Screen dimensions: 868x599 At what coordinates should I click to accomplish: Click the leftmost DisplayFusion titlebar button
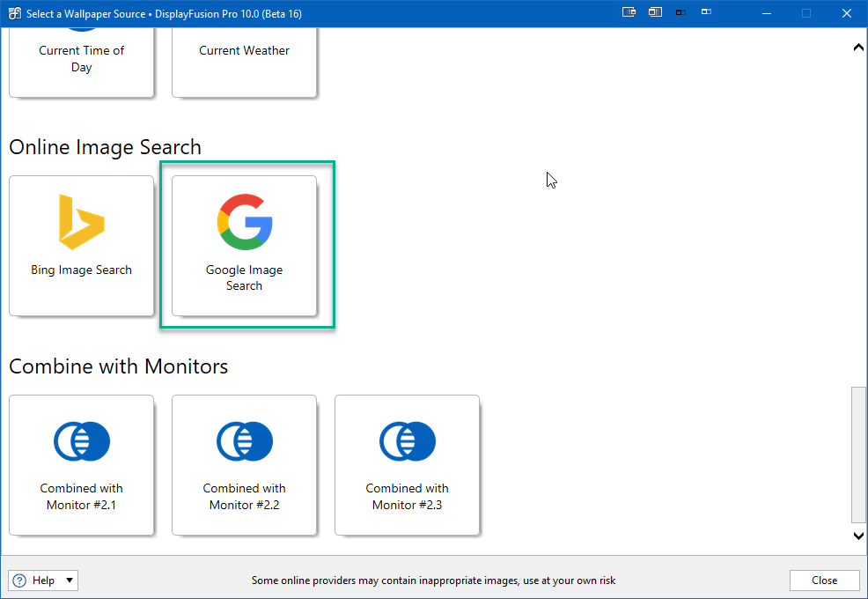[629, 13]
